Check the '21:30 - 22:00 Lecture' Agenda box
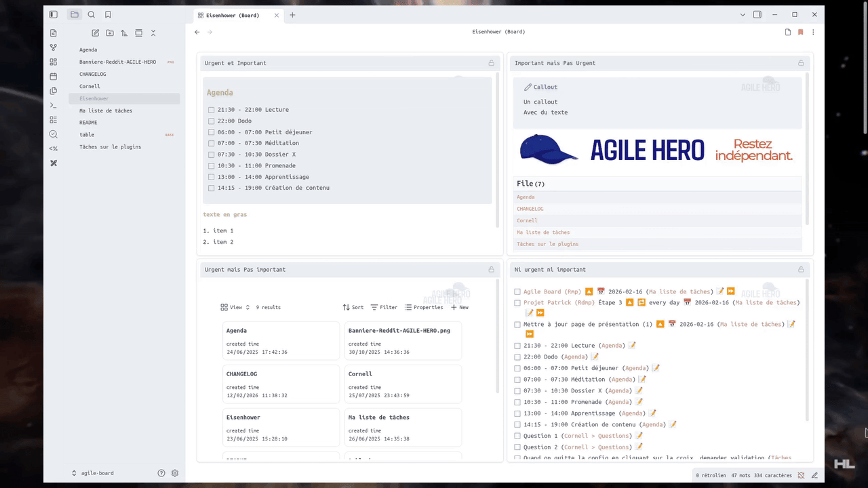Image resolution: width=868 pixels, height=488 pixels. tap(212, 110)
